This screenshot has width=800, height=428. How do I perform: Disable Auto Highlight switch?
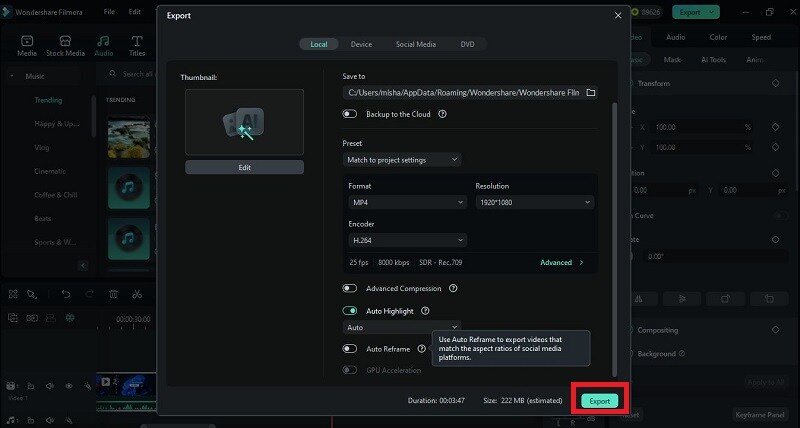pos(349,311)
